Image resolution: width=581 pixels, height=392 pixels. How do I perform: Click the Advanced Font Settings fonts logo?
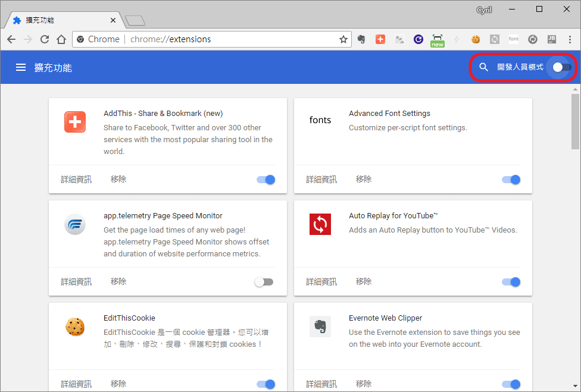(x=320, y=120)
